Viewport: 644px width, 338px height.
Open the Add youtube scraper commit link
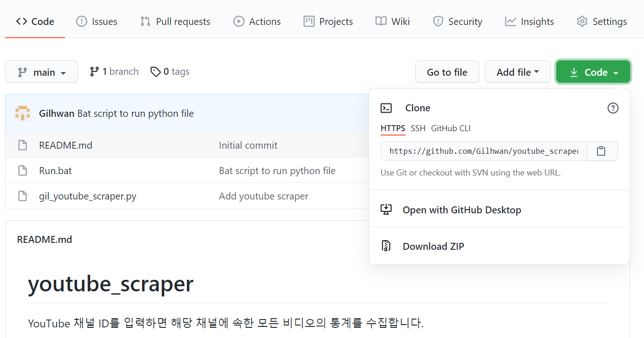tap(264, 196)
